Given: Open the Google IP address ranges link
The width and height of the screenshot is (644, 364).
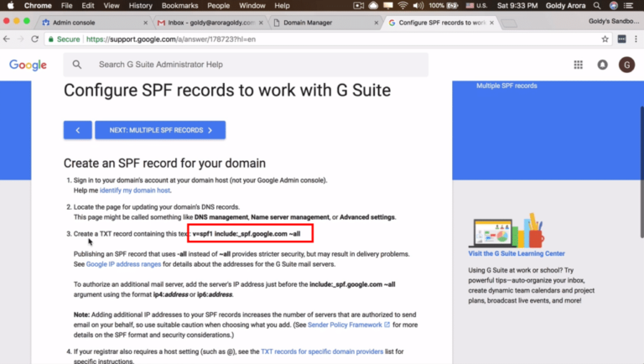Looking at the screenshot, I should [123, 264].
